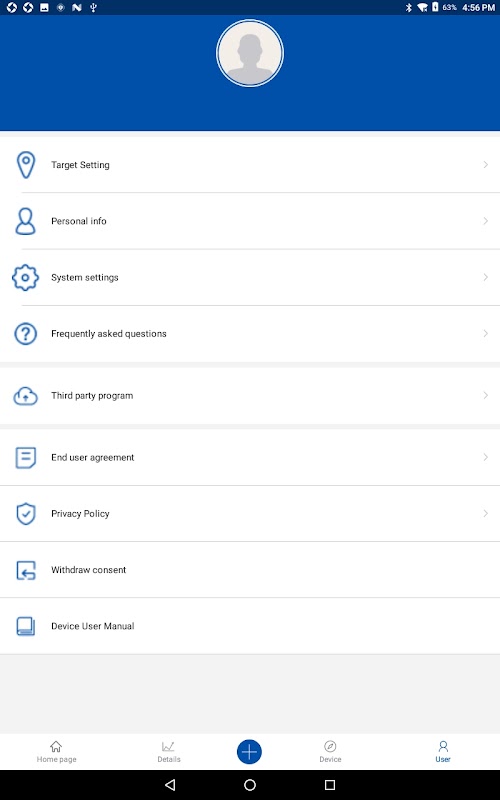Tap the End user agreement document icon
The height and width of the screenshot is (800, 500).
(26, 458)
